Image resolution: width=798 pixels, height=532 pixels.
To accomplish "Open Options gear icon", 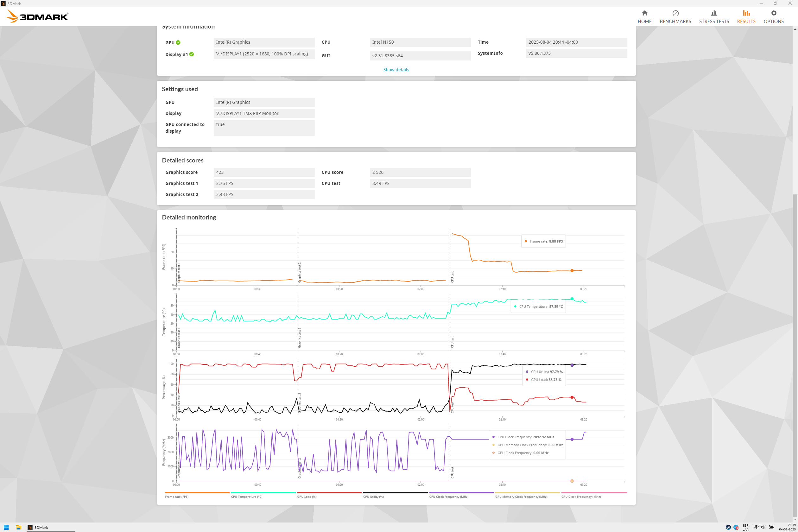I will point(773,13).
